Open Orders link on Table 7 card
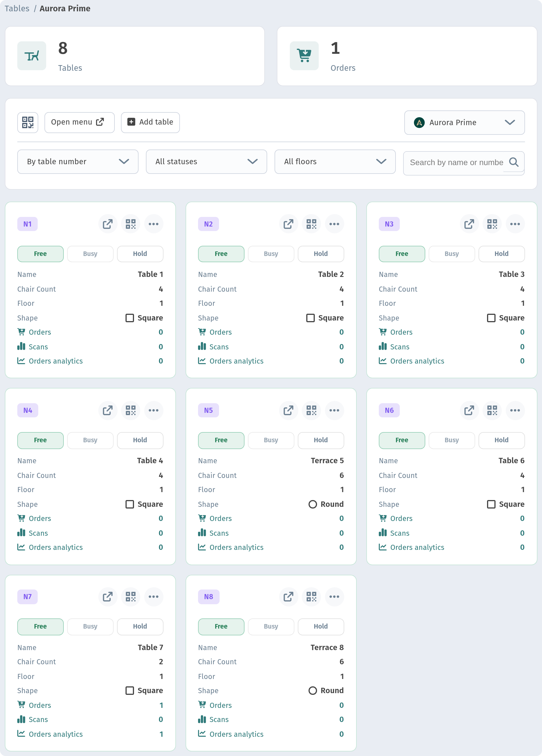 point(40,705)
